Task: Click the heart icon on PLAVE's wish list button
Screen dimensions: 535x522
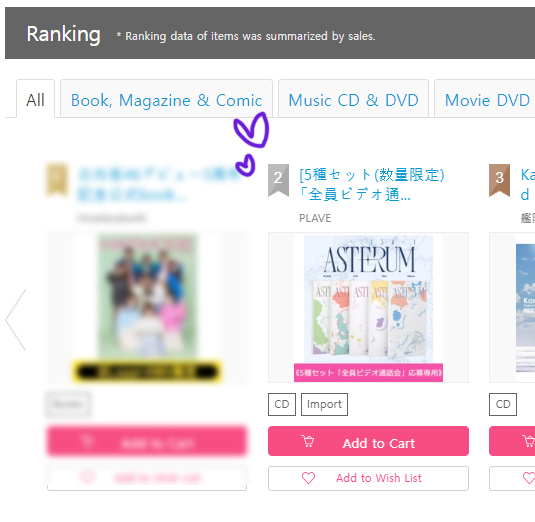Action: (x=308, y=478)
